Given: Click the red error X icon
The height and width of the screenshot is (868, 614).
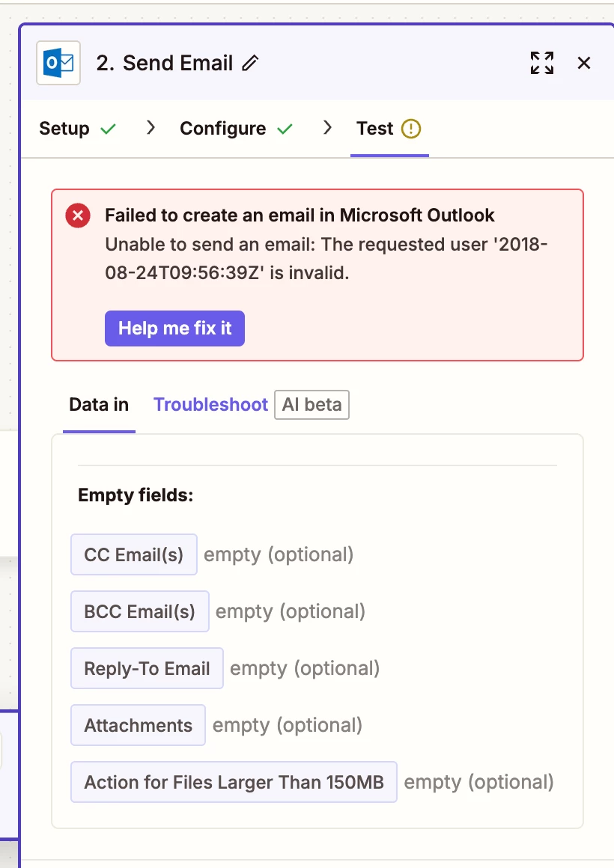Looking at the screenshot, I should [x=78, y=216].
